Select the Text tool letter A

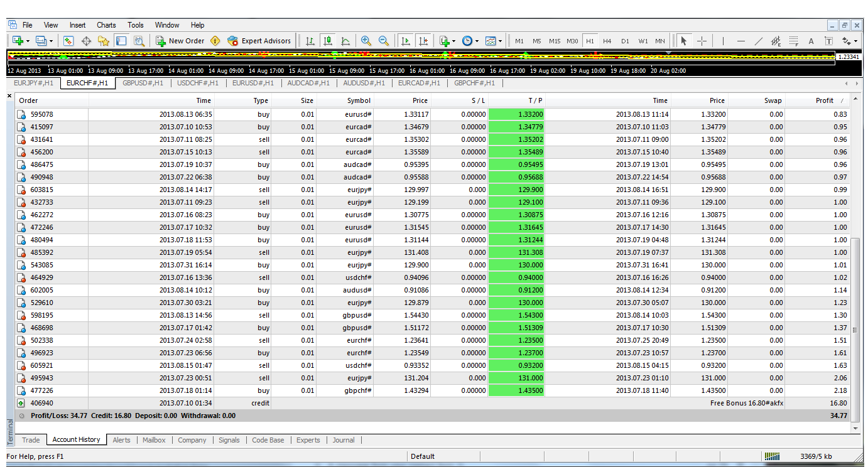point(811,41)
